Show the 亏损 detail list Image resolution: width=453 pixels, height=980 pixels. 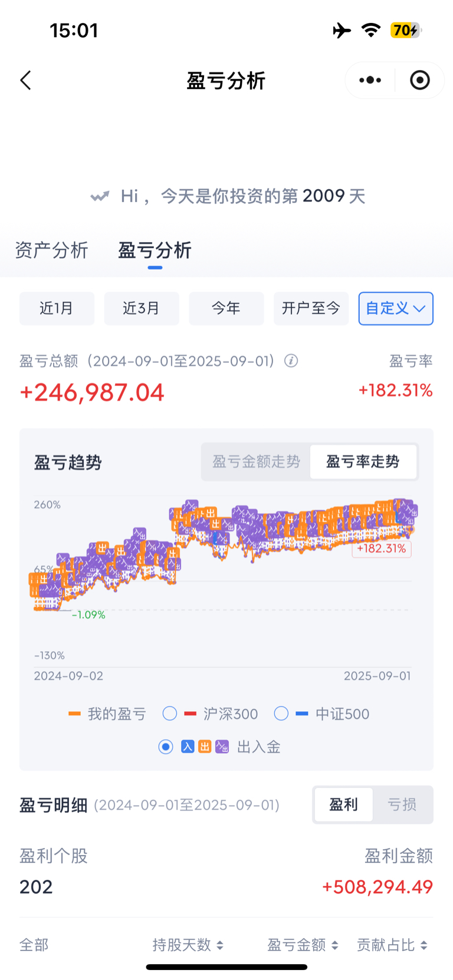click(x=402, y=804)
